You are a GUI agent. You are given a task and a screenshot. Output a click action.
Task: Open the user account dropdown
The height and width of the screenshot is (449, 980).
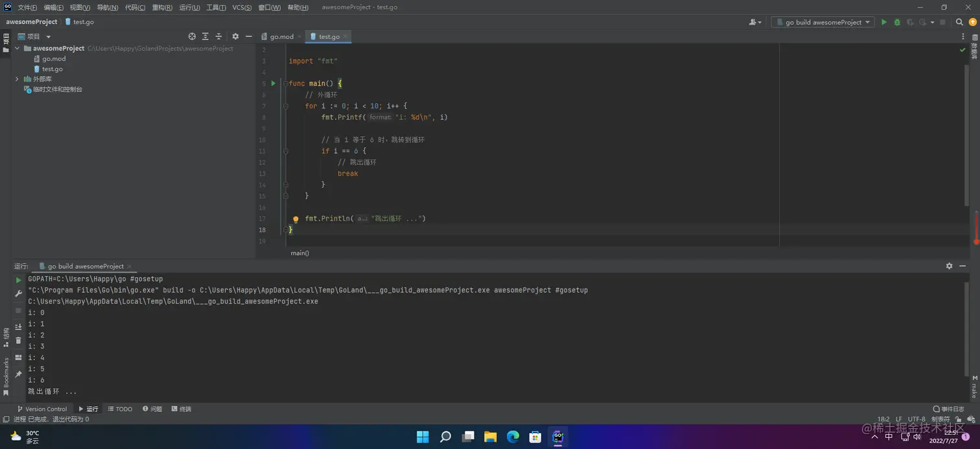(755, 22)
